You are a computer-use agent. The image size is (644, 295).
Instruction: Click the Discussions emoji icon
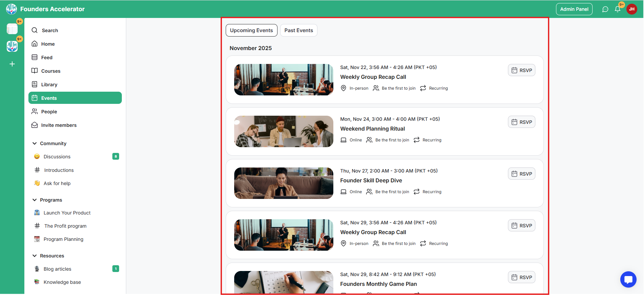tap(37, 156)
